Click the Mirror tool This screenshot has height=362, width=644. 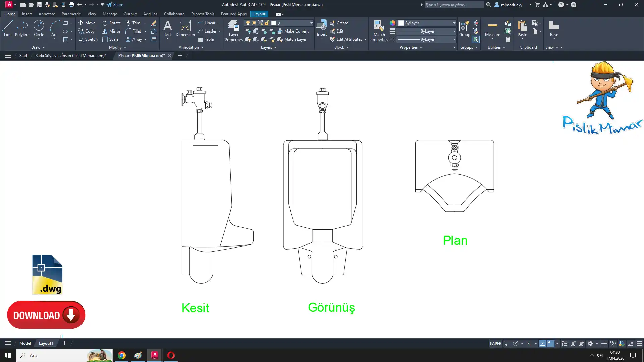click(x=111, y=31)
